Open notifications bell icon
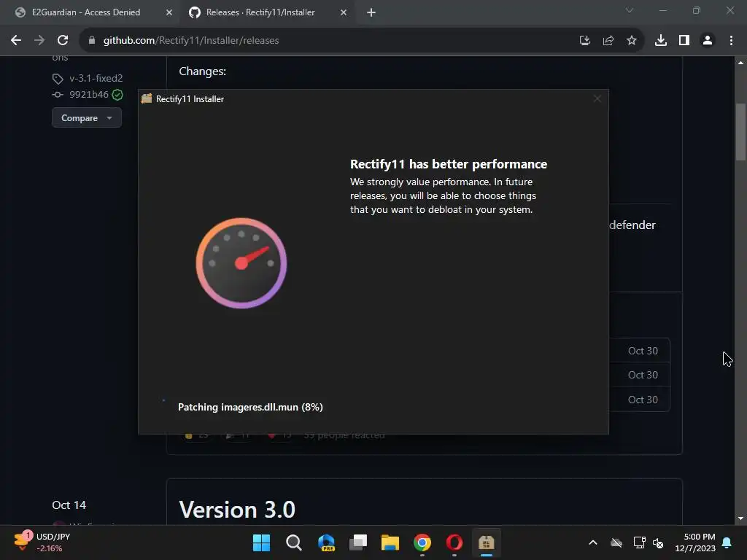 pyautogui.click(x=727, y=542)
